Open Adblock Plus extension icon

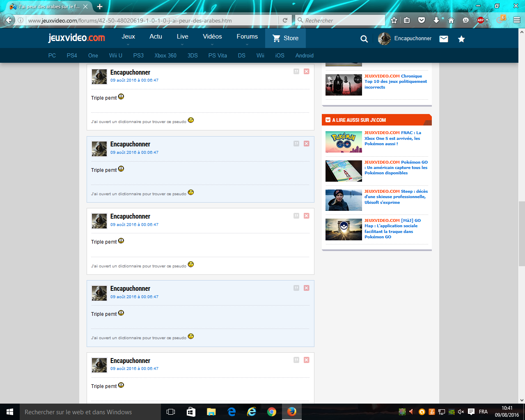(x=481, y=20)
